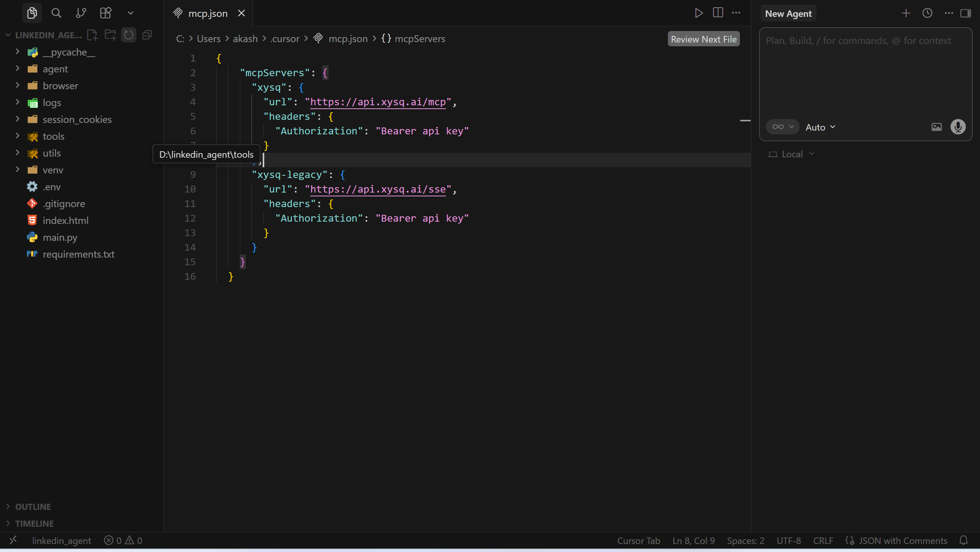The image size is (980, 552).
Task: Open the Extensions view icon
Action: point(106,13)
